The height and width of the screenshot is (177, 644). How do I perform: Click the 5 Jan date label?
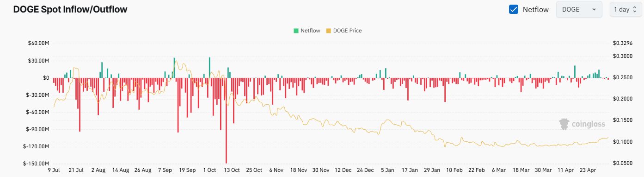[x=387, y=171]
